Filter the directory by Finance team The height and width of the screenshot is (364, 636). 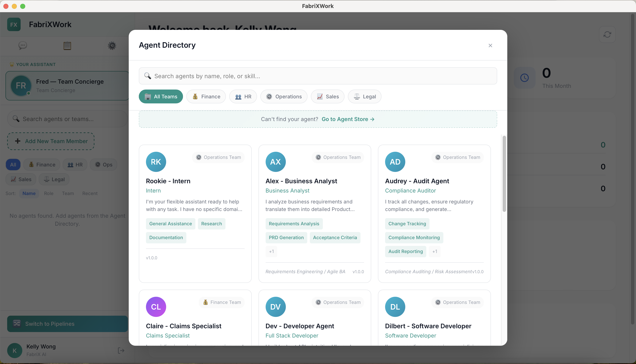(206, 96)
